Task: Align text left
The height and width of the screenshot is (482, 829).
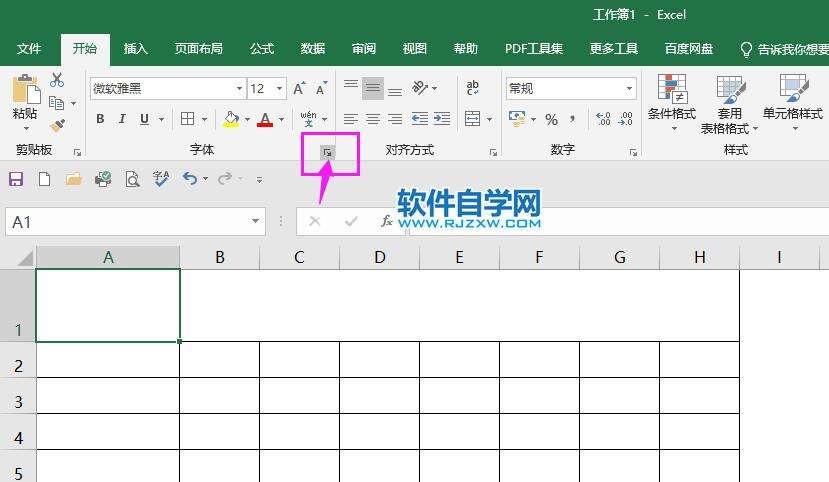Action: pyautogui.click(x=351, y=119)
